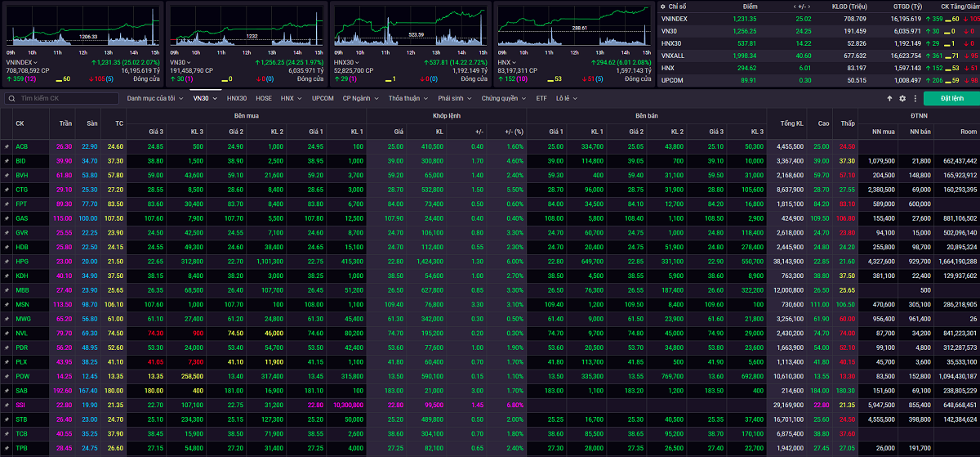
Task: Select the UPCOM row in index panel
Action: point(819,80)
